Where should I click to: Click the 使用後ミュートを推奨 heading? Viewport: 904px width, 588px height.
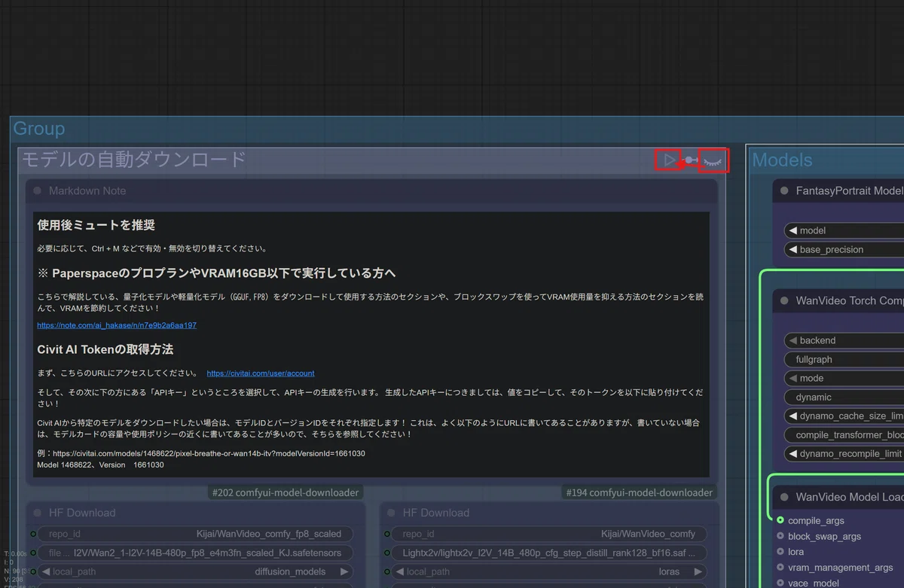tap(96, 225)
